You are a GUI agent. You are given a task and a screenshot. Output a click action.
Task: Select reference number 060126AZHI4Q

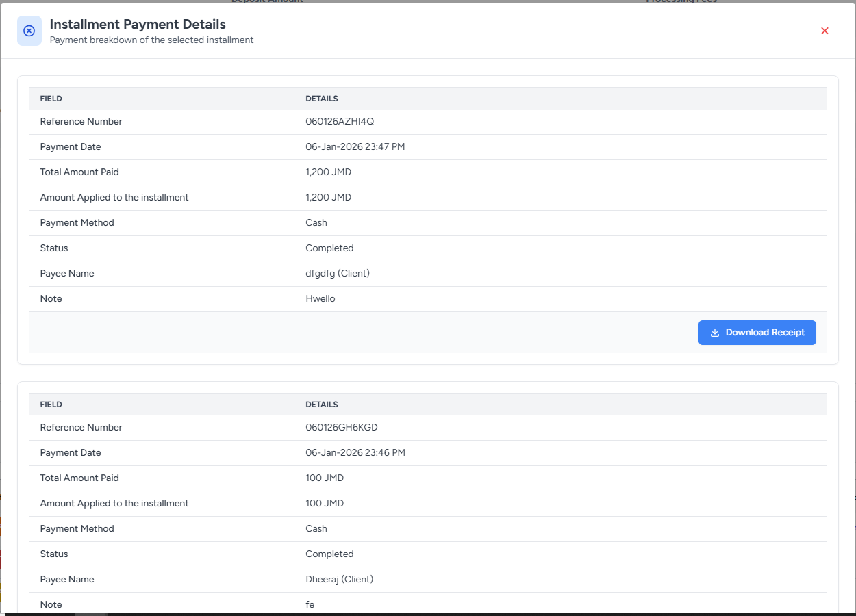click(x=340, y=122)
